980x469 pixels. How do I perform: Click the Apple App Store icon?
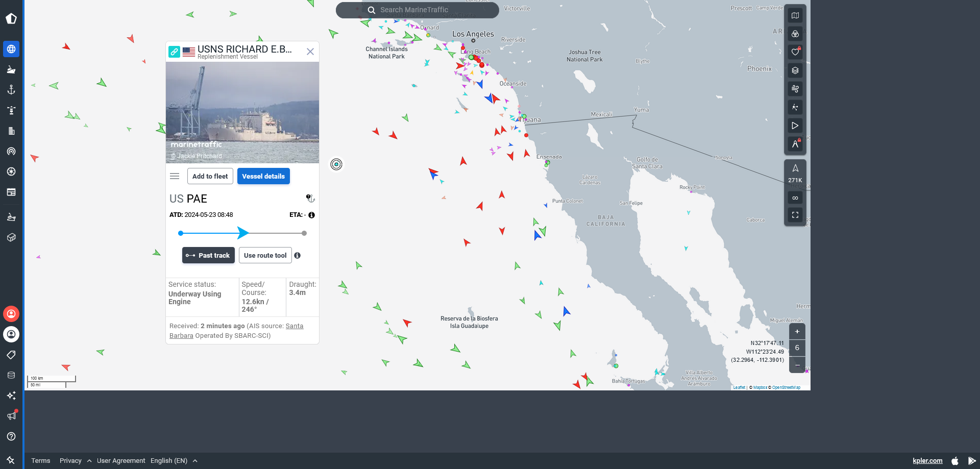pyautogui.click(x=955, y=460)
